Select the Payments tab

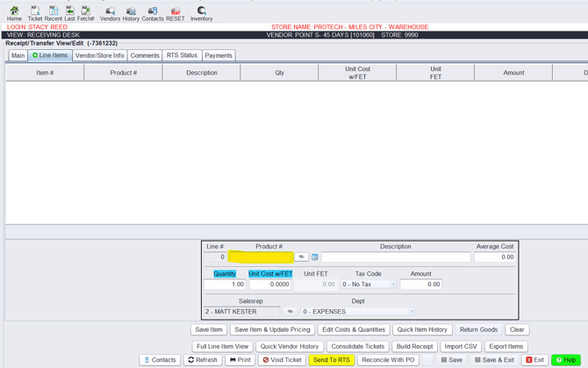[x=219, y=55]
